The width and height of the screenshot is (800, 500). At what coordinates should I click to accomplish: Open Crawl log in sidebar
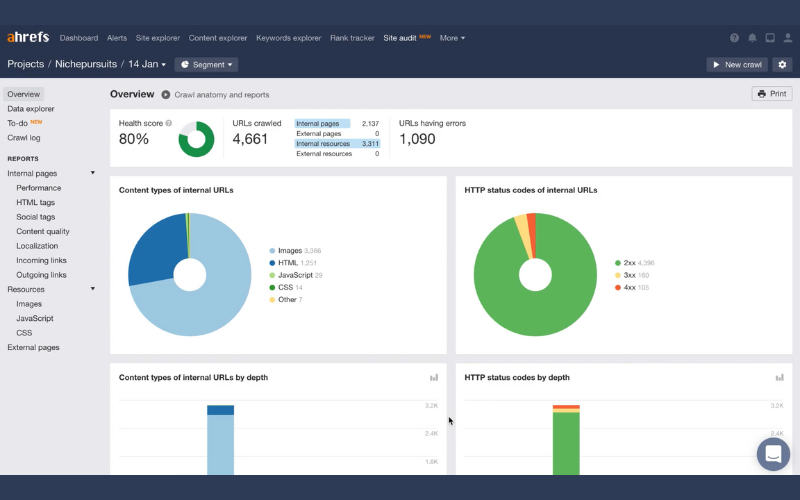coord(23,138)
